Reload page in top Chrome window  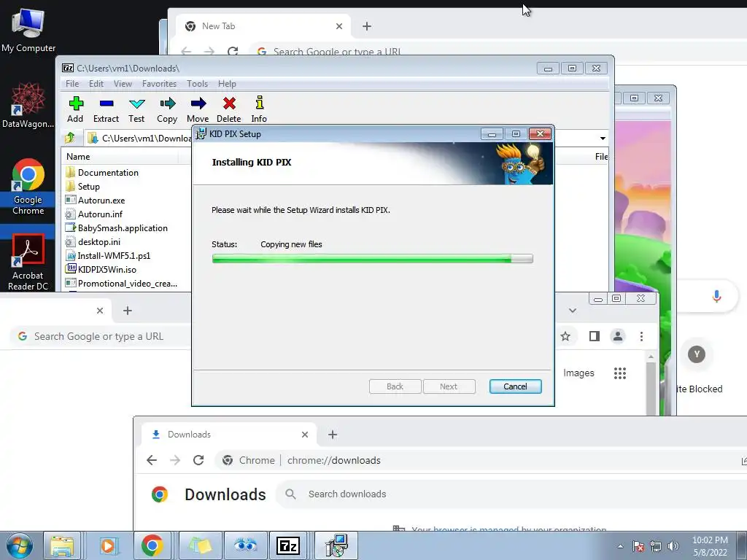click(233, 51)
